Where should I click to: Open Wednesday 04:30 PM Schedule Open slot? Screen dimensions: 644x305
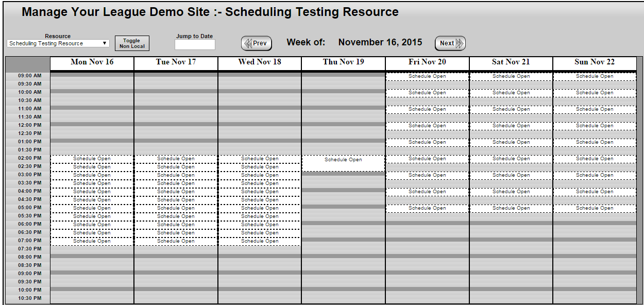point(260,200)
